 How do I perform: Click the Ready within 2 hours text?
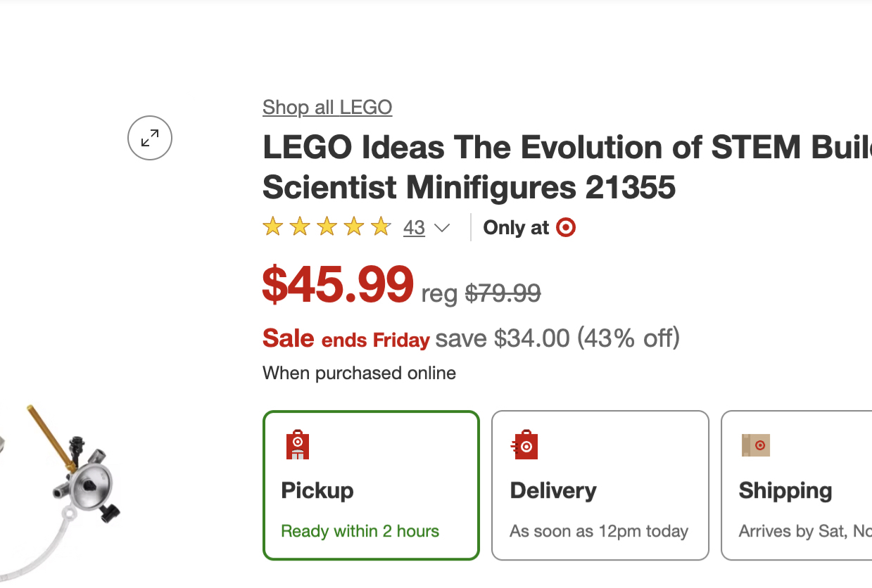[x=360, y=531]
